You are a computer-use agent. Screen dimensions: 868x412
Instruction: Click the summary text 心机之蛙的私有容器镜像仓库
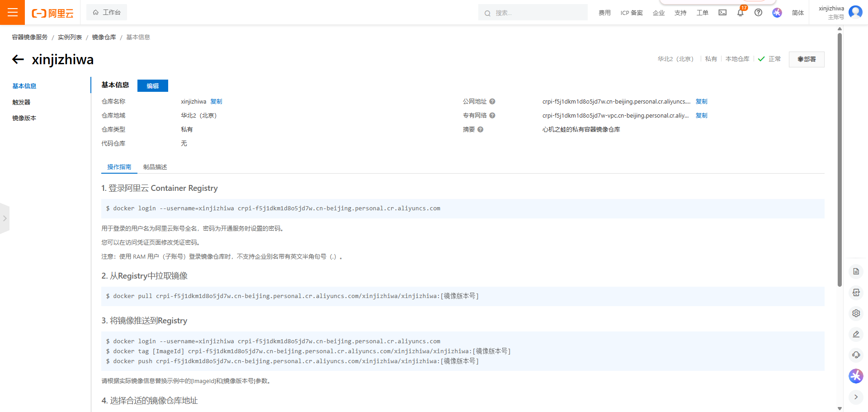(581, 130)
